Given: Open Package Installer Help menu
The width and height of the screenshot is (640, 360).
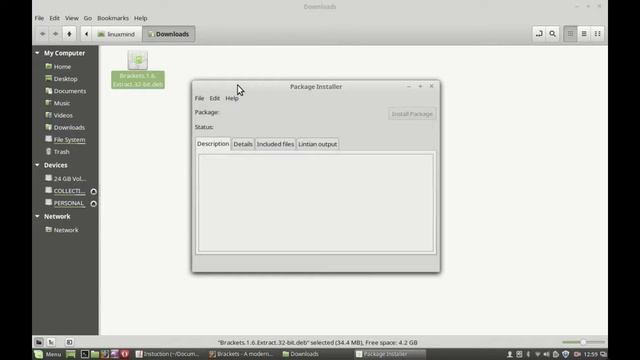Looking at the screenshot, I should (x=232, y=98).
